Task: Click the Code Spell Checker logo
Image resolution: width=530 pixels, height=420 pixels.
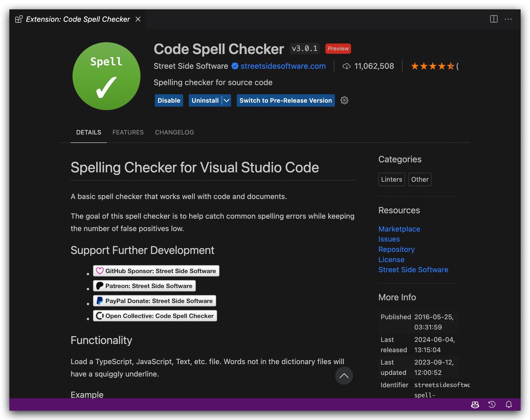Action: coord(106,76)
